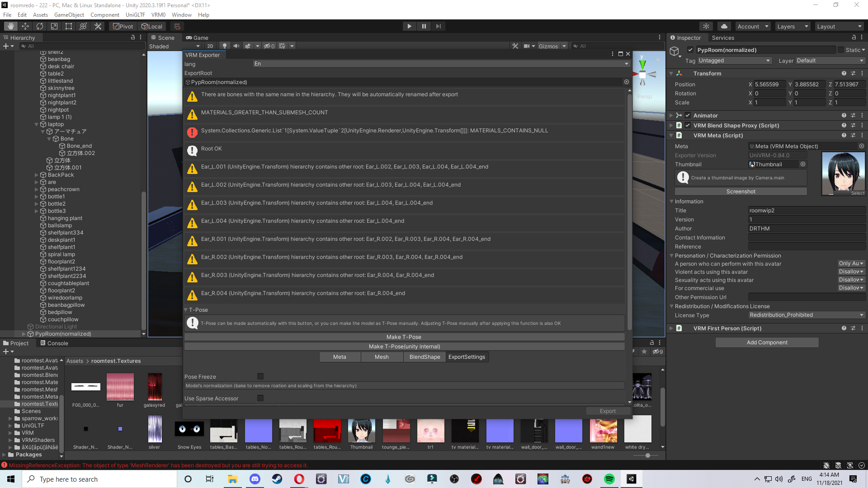
Task: Select the Rect Transform tool
Action: coord(68,26)
